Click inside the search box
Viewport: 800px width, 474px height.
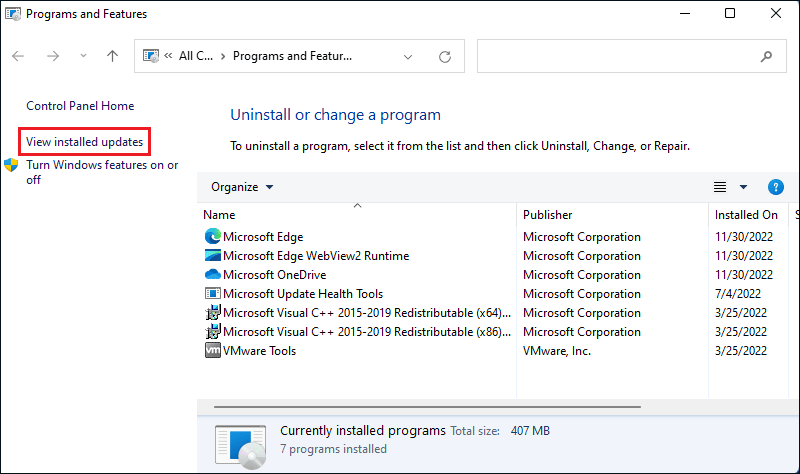pyautogui.click(x=632, y=56)
